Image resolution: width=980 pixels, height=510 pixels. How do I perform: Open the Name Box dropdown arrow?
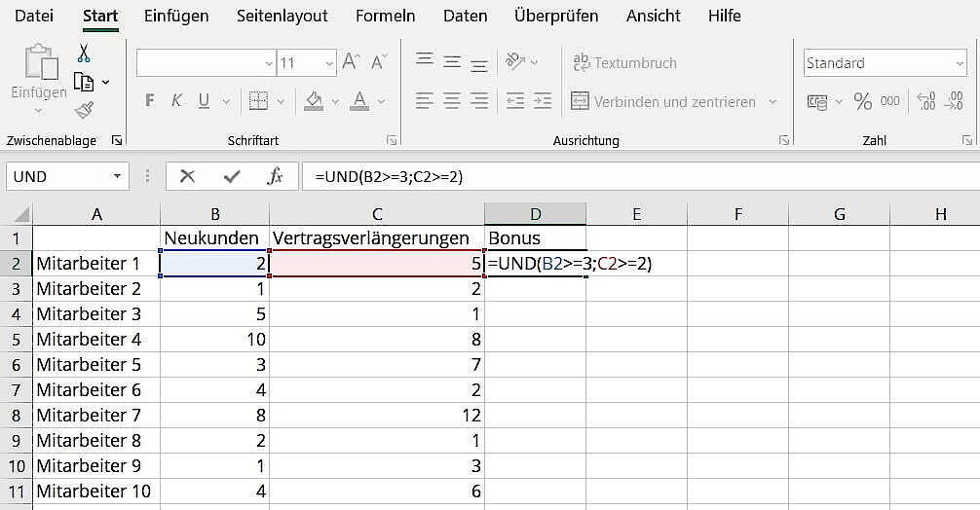(x=117, y=177)
